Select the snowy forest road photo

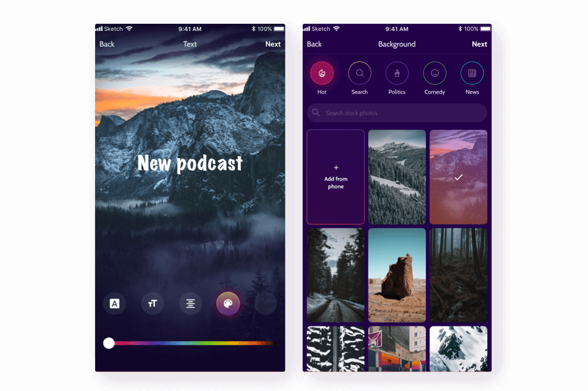(336, 275)
